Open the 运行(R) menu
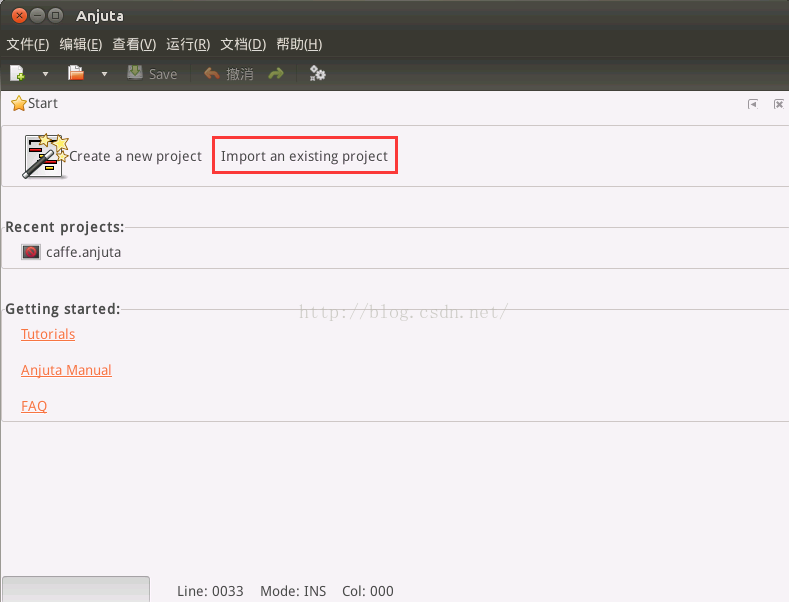The height and width of the screenshot is (602, 789). point(188,44)
